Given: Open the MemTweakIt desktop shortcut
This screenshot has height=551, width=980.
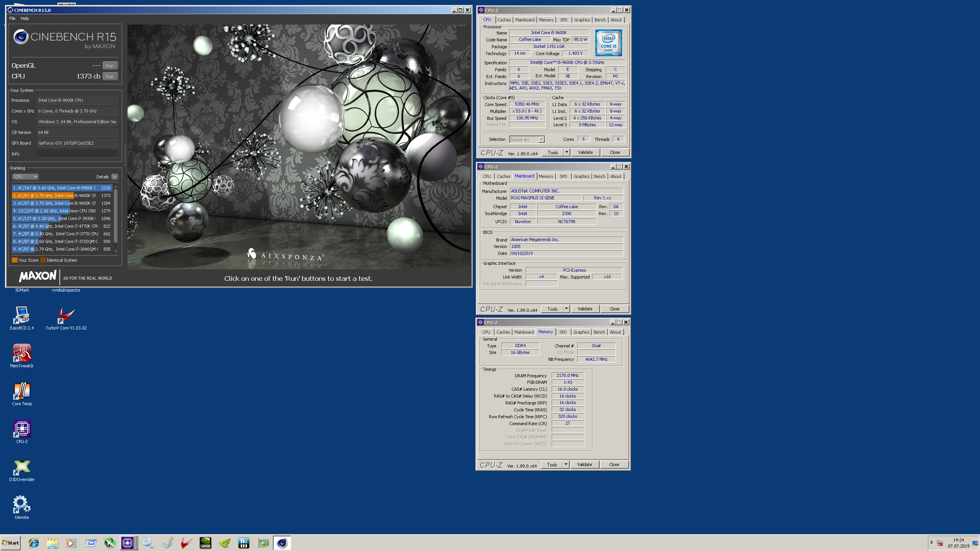Looking at the screenshot, I should click(x=22, y=356).
